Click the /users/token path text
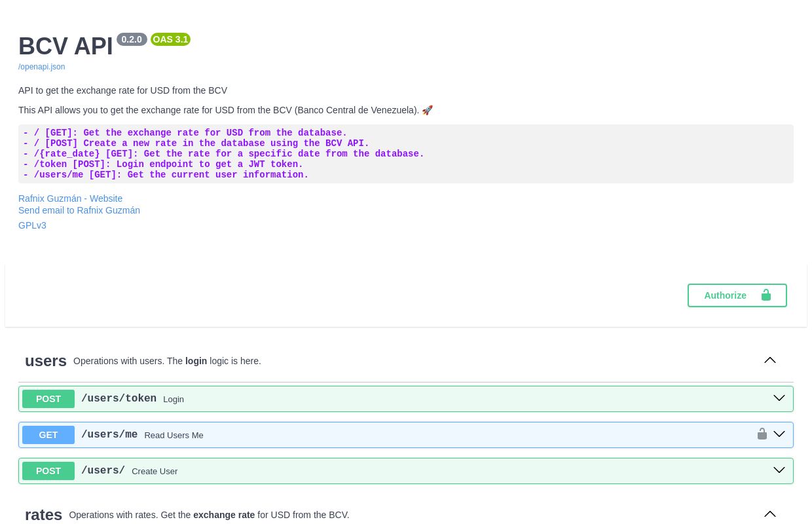 tap(119, 398)
